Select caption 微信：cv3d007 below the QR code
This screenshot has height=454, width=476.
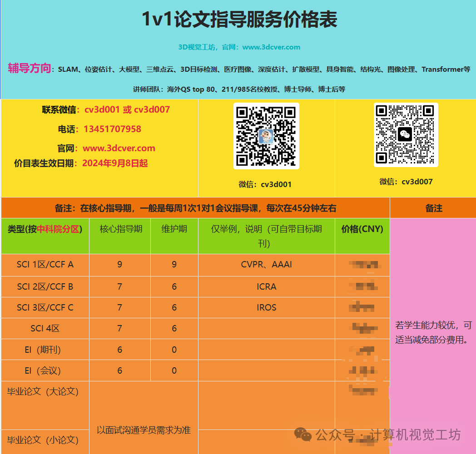406,182
